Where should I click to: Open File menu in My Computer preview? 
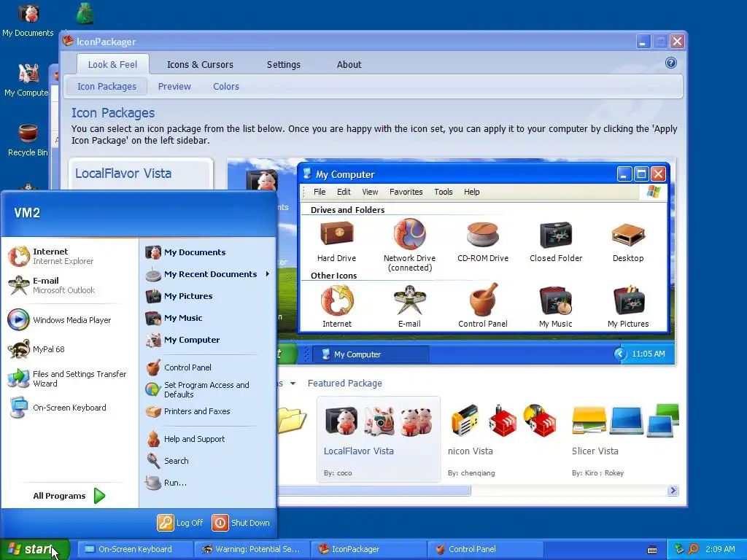click(320, 192)
